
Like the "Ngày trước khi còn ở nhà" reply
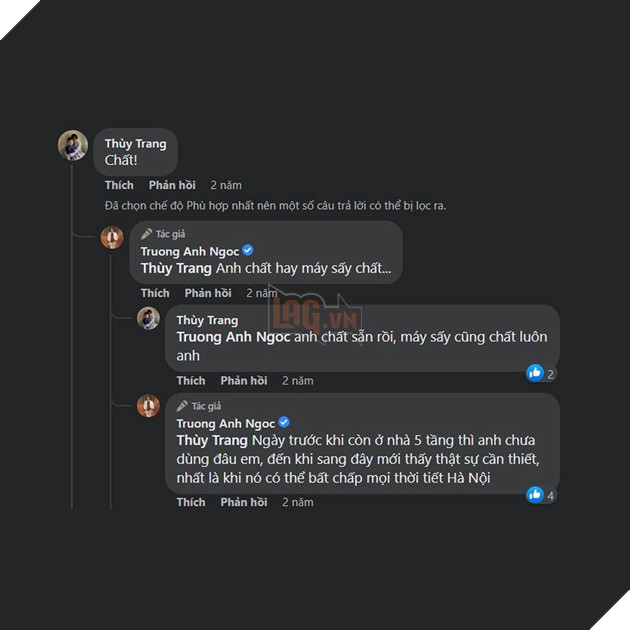[x=191, y=502]
